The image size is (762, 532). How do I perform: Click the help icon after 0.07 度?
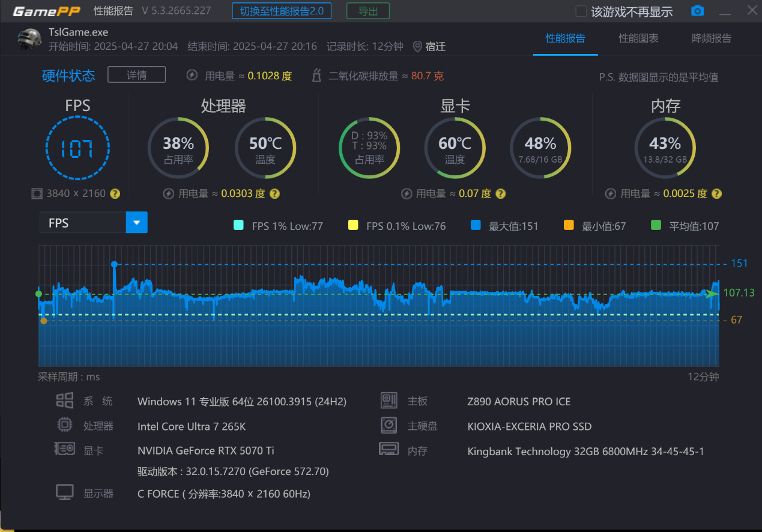pos(500,193)
